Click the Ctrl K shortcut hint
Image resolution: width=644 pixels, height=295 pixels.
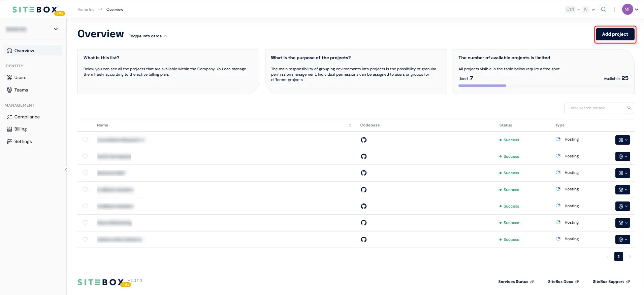coord(577,9)
